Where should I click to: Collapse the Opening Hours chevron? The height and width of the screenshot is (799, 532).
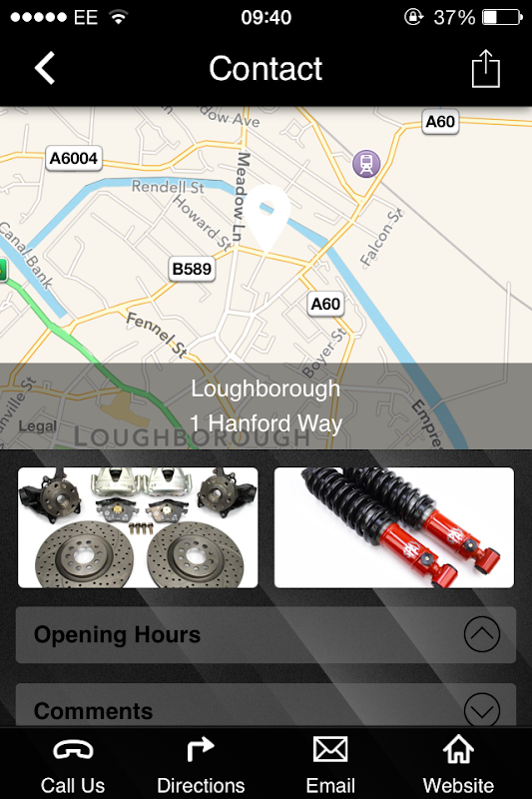pos(482,634)
